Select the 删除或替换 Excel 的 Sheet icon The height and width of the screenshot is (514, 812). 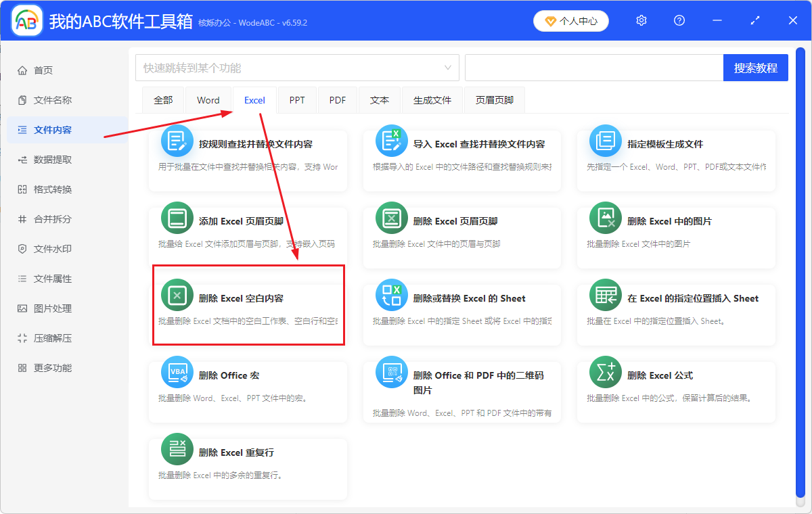click(x=391, y=295)
